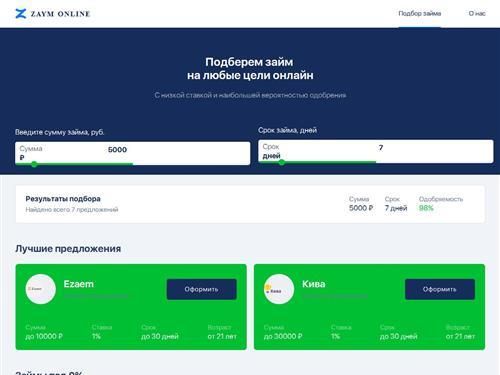The height and width of the screenshot is (375, 500).
Task: Click Оформить button for Кива
Action: point(440,289)
